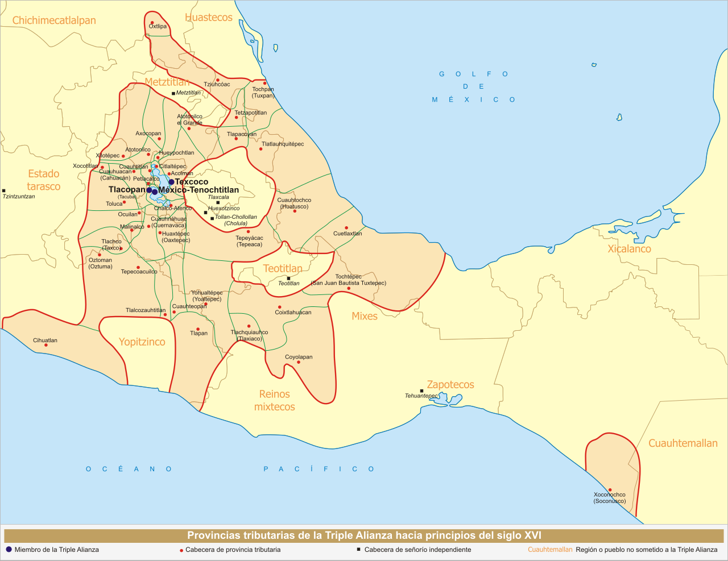Screen dimensions: 728x561
Task: Select the Tlacopan (Tacuba) marker
Action: (149, 190)
